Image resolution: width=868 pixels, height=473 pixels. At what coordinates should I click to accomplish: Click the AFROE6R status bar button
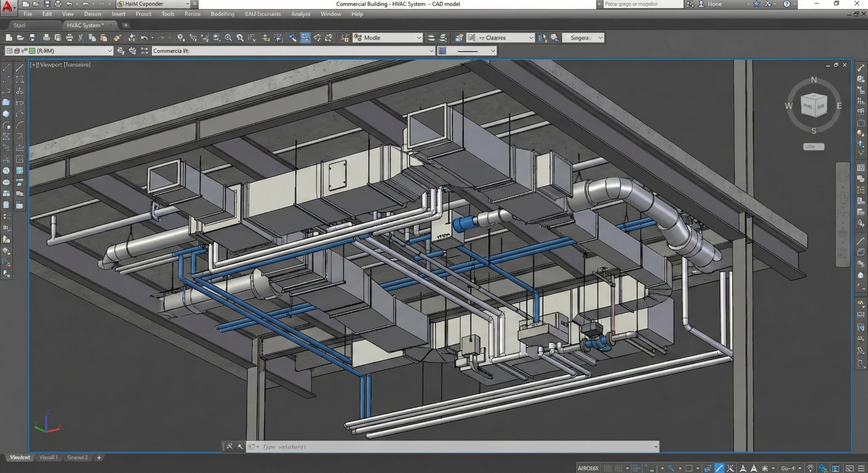[x=588, y=468]
